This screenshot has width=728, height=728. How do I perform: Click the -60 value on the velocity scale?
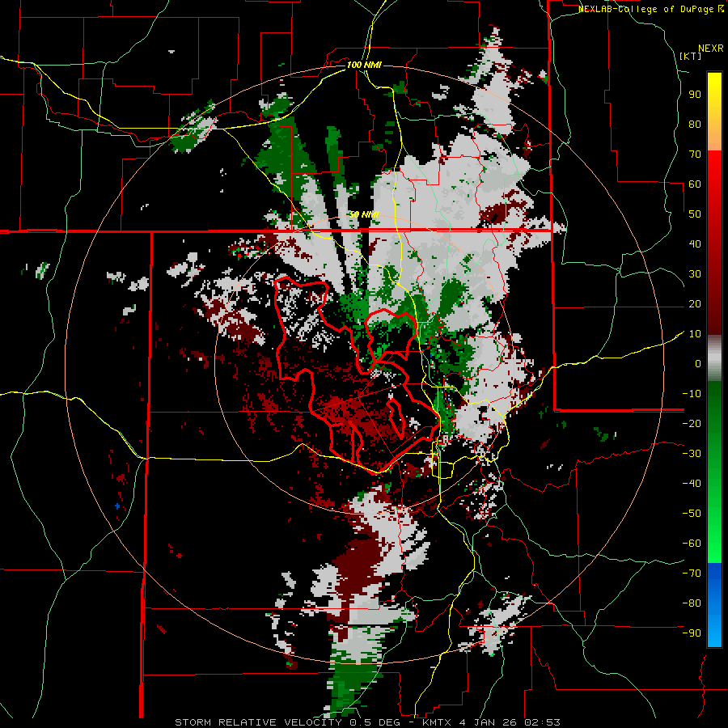(x=692, y=544)
